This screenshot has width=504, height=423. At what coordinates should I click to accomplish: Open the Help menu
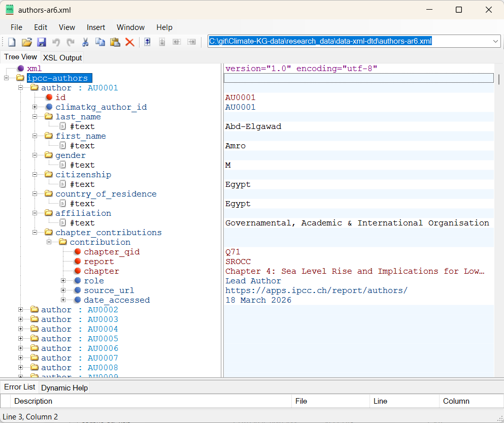(x=164, y=27)
